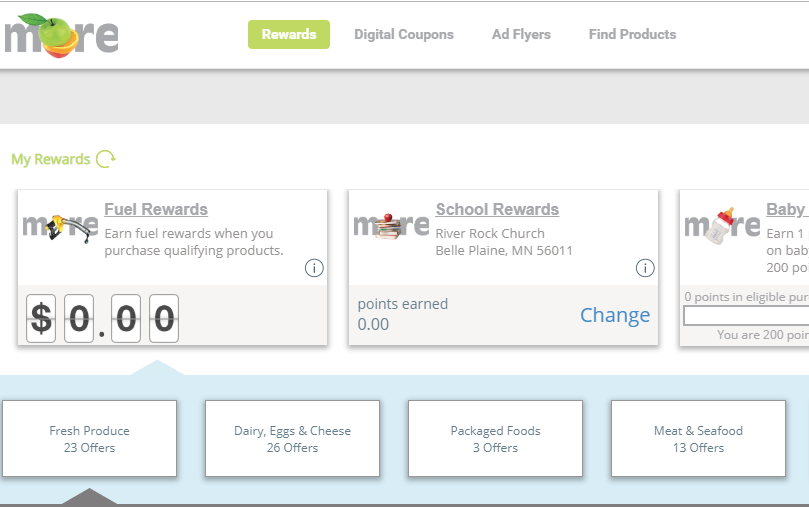The height and width of the screenshot is (507, 809).
Task: Refresh My Rewards with circular arrow icon
Action: [x=106, y=159]
